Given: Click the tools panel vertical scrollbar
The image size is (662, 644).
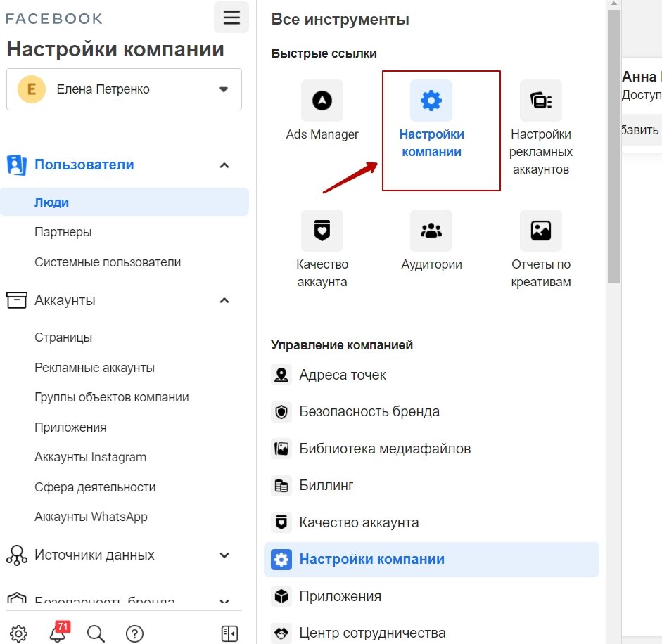Looking at the screenshot, I should coord(613,146).
